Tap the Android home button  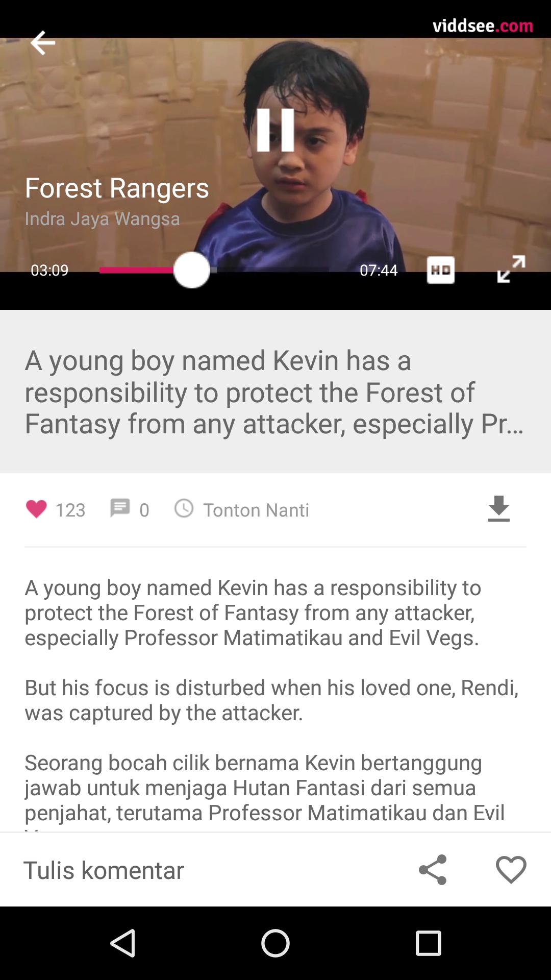(x=275, y=943)
